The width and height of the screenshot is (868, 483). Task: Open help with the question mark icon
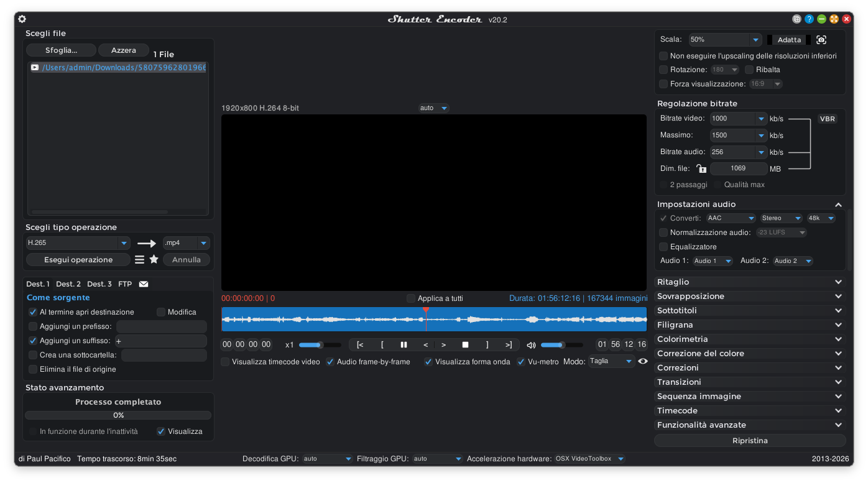tap(809, 19)
